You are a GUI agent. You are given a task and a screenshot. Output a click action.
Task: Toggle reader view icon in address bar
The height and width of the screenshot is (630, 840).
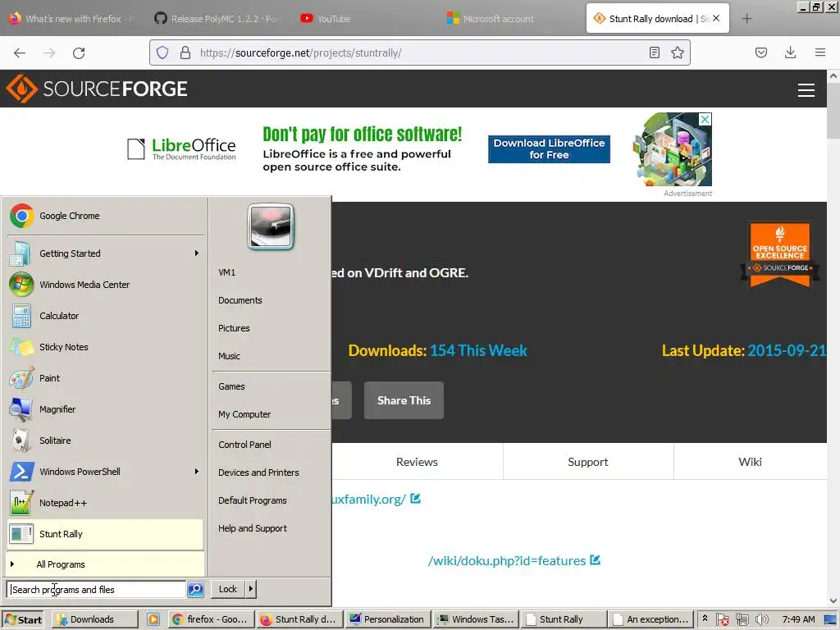(x=654, y=52)
